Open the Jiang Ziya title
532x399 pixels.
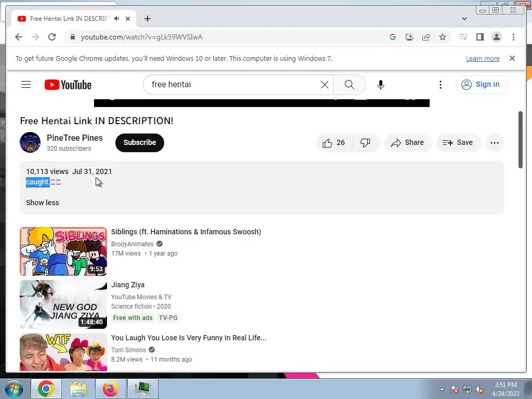coord(128,285)
